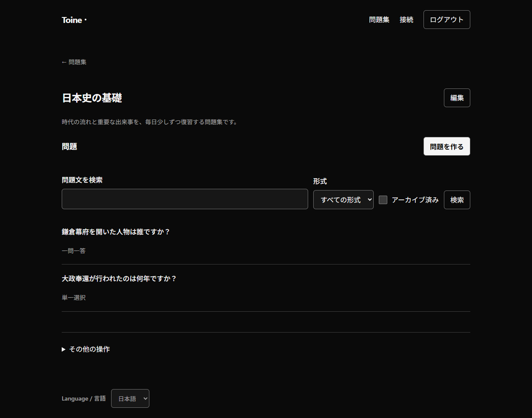532x418 pixels.
Task: Click the description text starting 時代の流れと
Action: tap(149, 122)
